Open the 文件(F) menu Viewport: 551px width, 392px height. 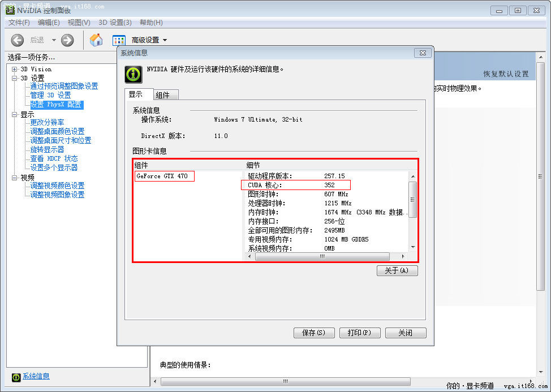(x=19, y=23)
